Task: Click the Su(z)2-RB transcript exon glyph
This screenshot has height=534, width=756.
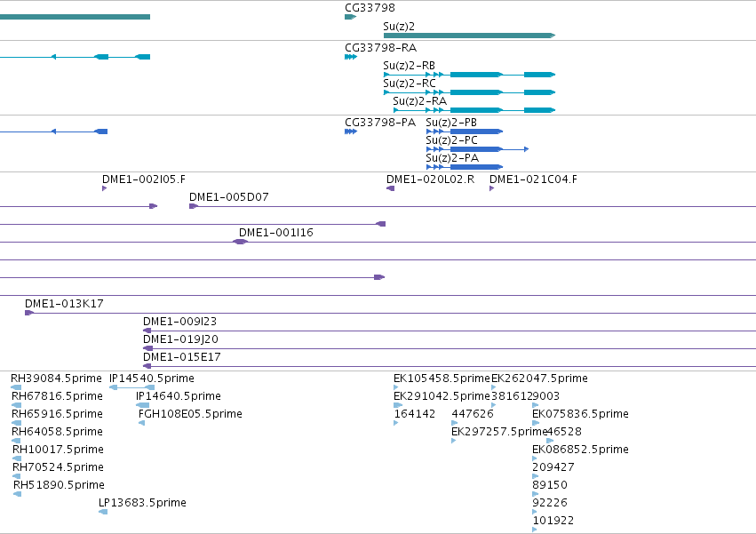Action: (469, 75)
